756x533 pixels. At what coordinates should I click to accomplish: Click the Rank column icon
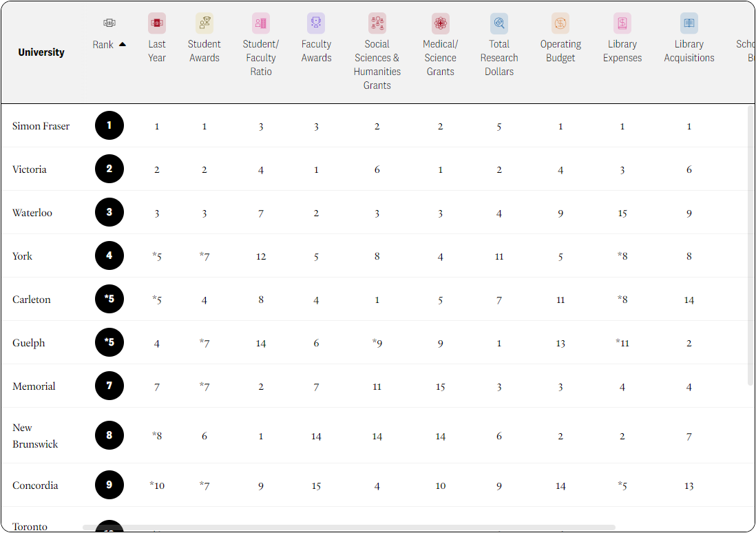109,23
